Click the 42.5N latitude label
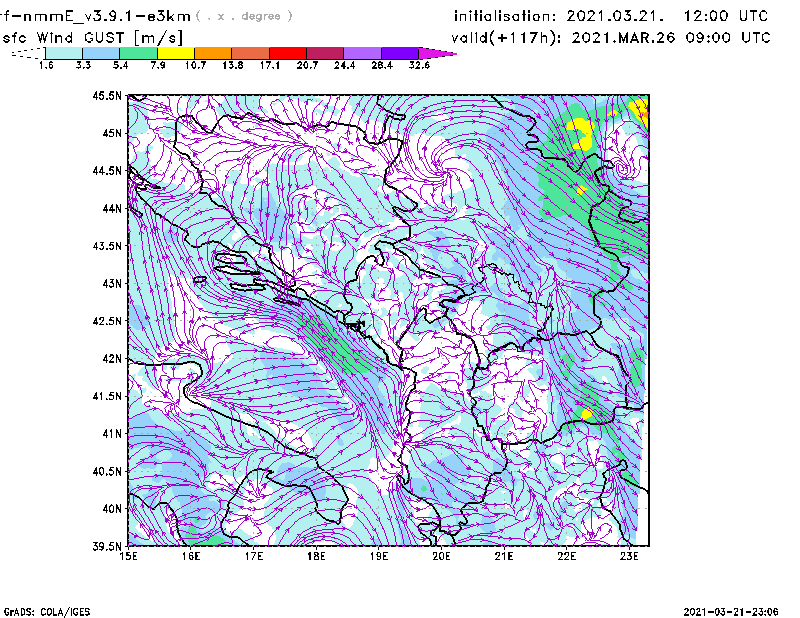Screen dimensions: 800x618 (x=107, y=321)
